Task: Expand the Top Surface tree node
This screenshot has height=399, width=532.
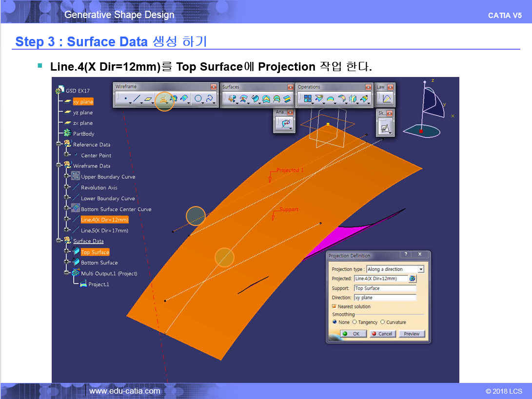Action: (67, 252)
